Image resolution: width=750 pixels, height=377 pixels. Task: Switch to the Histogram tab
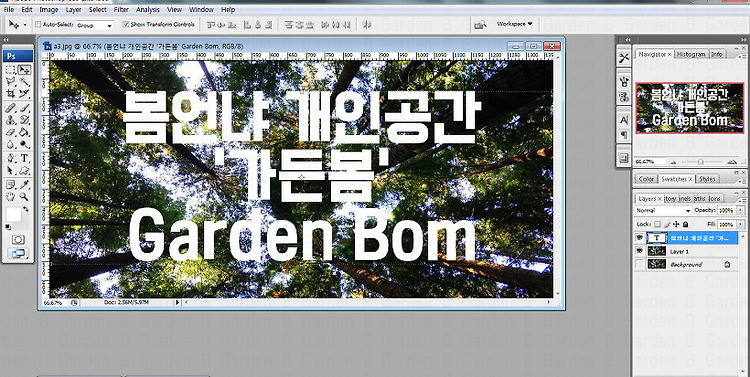(691, 55)
